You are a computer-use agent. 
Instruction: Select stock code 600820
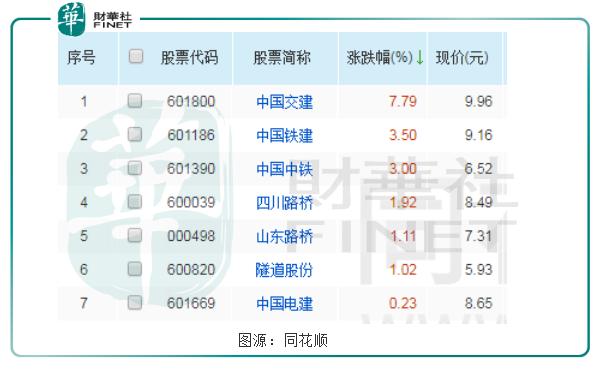click(x=191, y=269)
